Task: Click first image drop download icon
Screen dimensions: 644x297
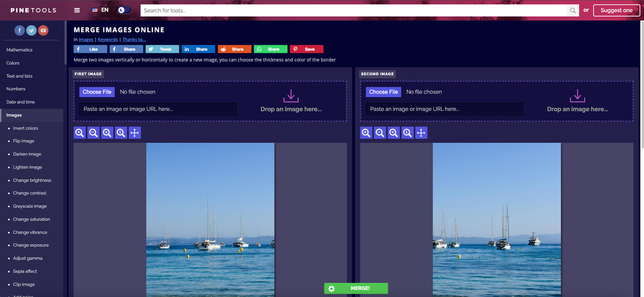Action: pos(291,96)
